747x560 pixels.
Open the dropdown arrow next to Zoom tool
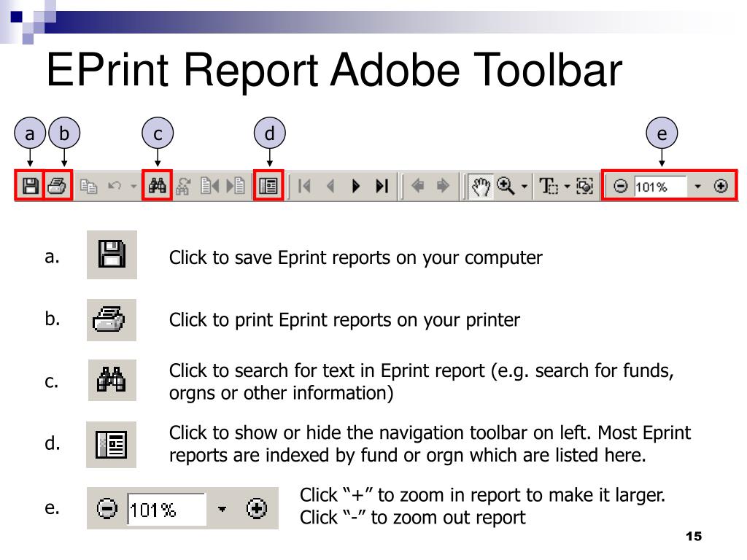click(x=524, y=186)
